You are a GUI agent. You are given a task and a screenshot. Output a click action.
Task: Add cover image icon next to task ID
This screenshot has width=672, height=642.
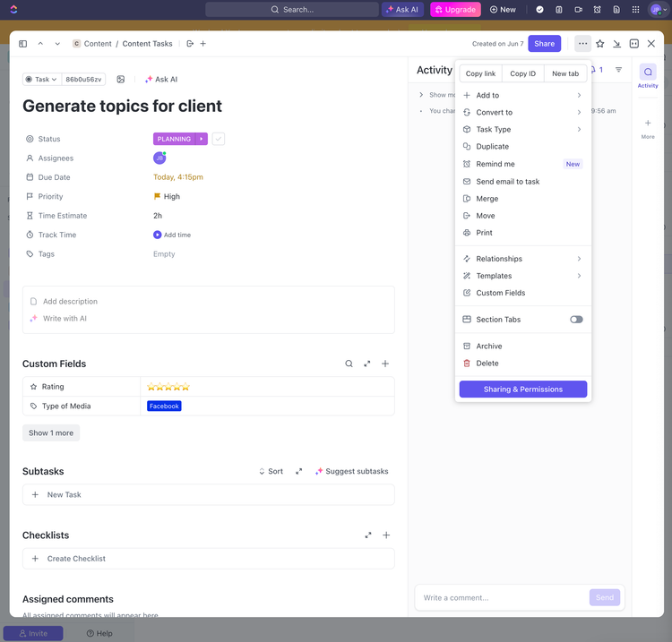tap(121, 79)
